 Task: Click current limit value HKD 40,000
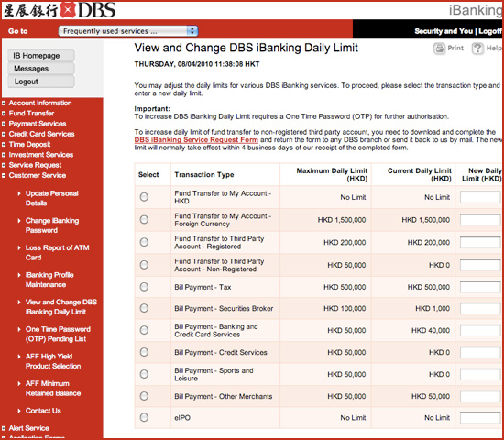(x=431, y=330)
